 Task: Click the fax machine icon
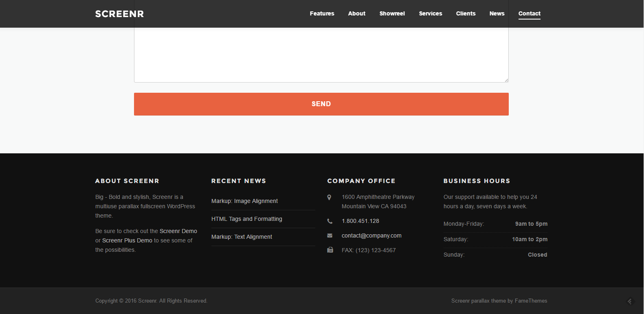(330, 250)
